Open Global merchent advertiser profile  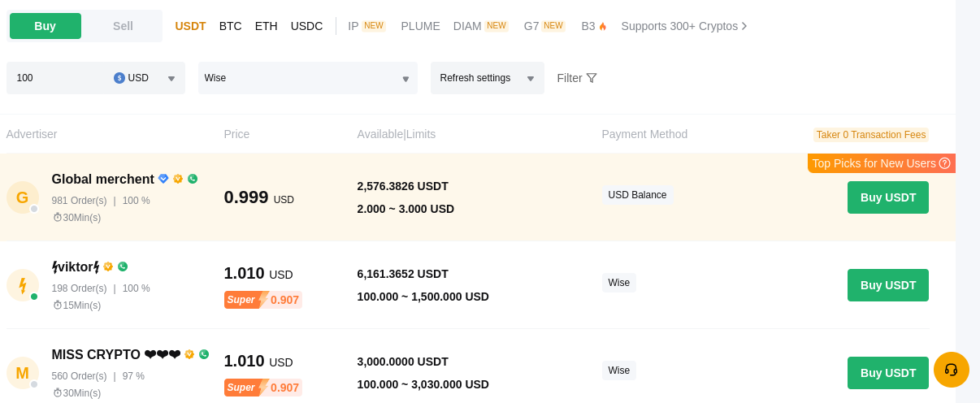pos(102,179)
